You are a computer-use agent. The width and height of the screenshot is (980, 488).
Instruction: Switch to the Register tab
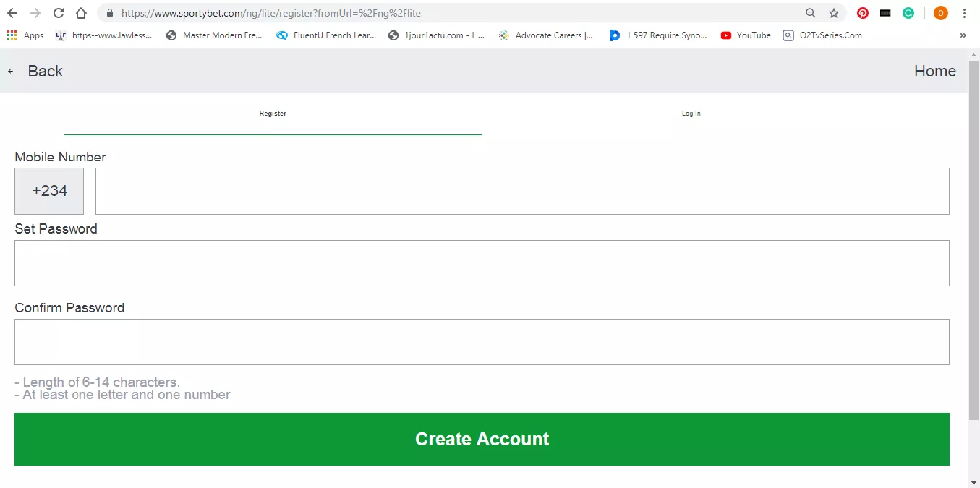click(273, 113)
